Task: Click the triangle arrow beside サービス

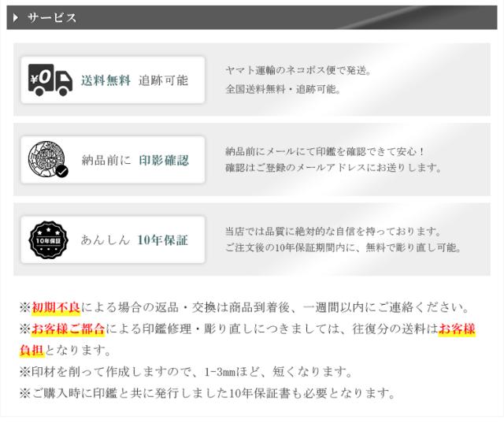Action: (x=15, y=17)
